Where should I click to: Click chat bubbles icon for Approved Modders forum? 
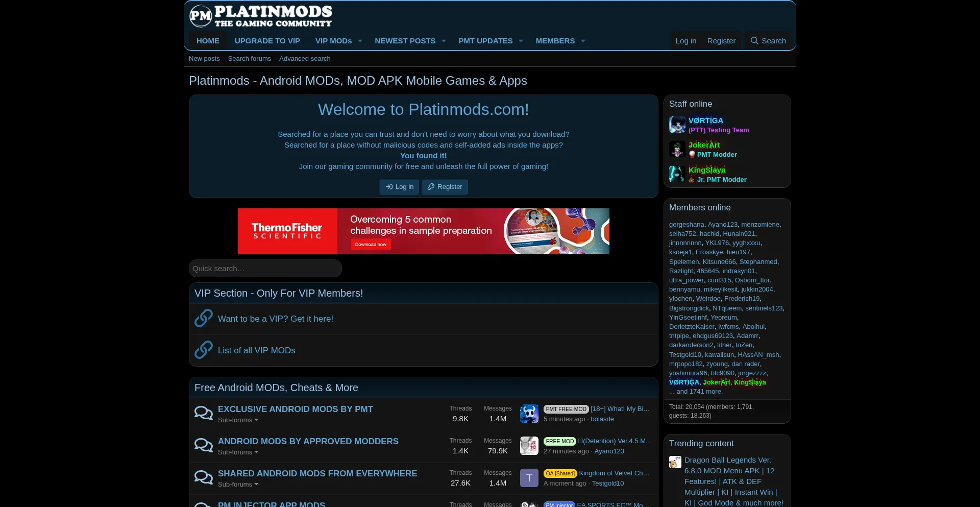click(x=204, y=445)
